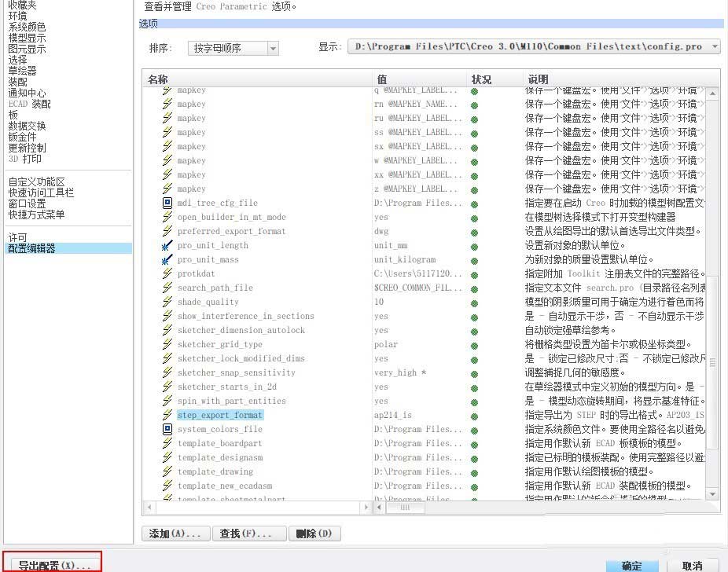Select value unit_kilogram
The width and height of the screenshot is (728, 572).
coord(405,259)
